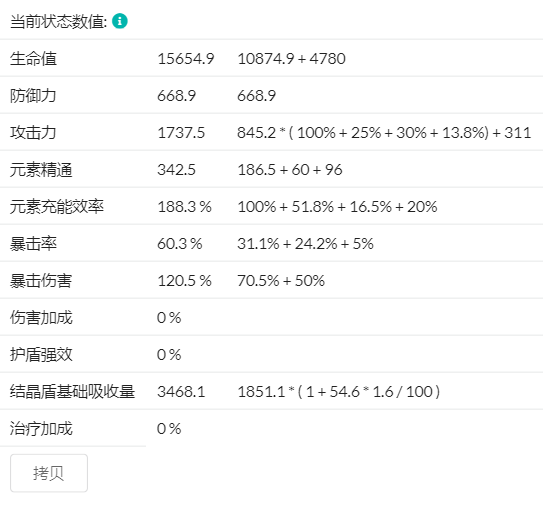
Task: Click the attack formula starting with 845.2
Action: pyautogui.click(x=384, y=133)
